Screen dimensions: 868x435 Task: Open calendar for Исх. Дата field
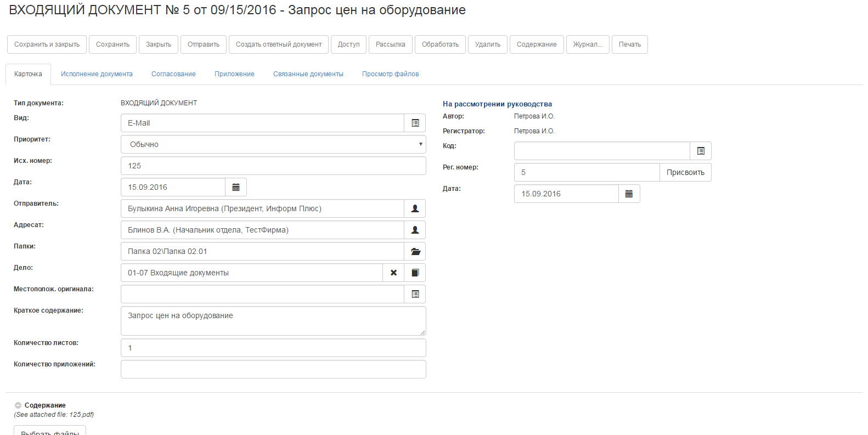click(x=236, y=187)
